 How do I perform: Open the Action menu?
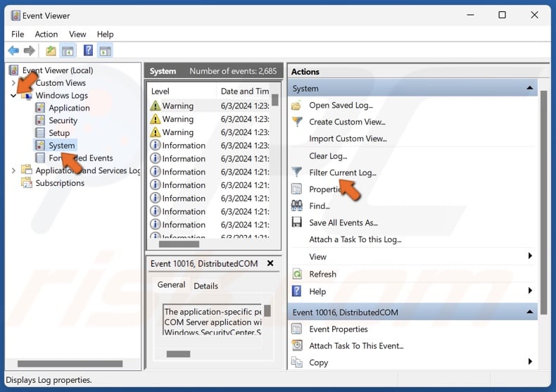(46, 34)
